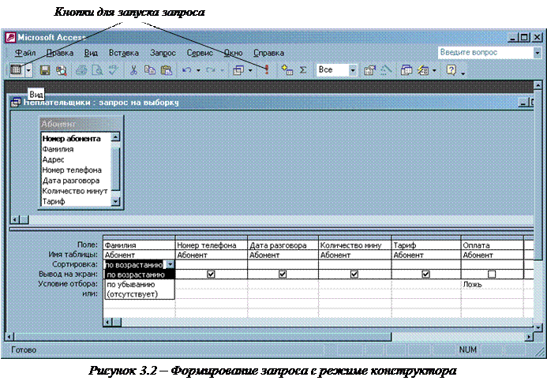Click the Build expression icon
The image size is (547, 392).
(386, 70)
